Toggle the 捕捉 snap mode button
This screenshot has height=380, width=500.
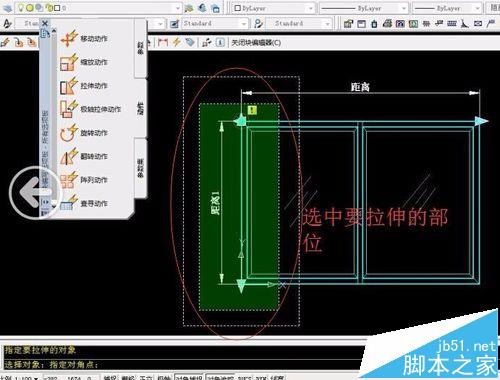110,377
